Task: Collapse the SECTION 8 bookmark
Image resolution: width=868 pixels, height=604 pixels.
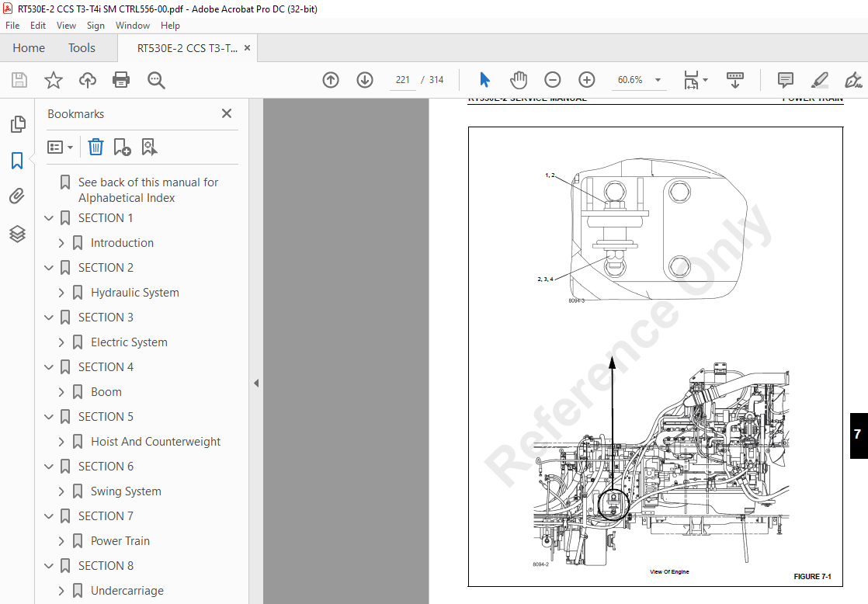Action: click(x=49, y=566)
